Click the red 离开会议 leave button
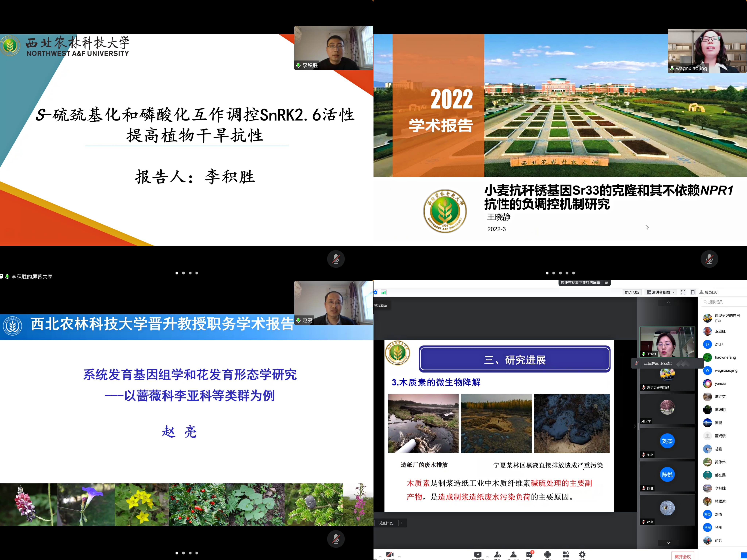Image resolution: width=747 pixels, height=560 pixels. point(682,557)
